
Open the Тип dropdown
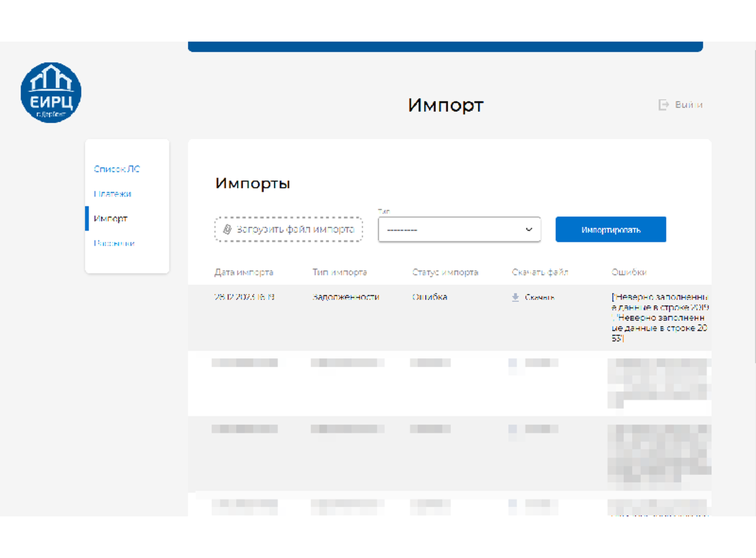coord(459,229)
